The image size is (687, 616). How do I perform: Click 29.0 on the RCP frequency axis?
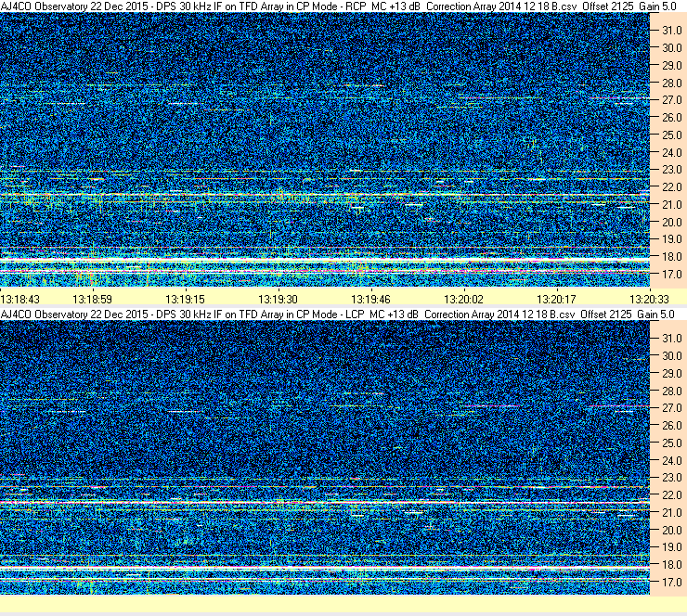coord(671,66)
